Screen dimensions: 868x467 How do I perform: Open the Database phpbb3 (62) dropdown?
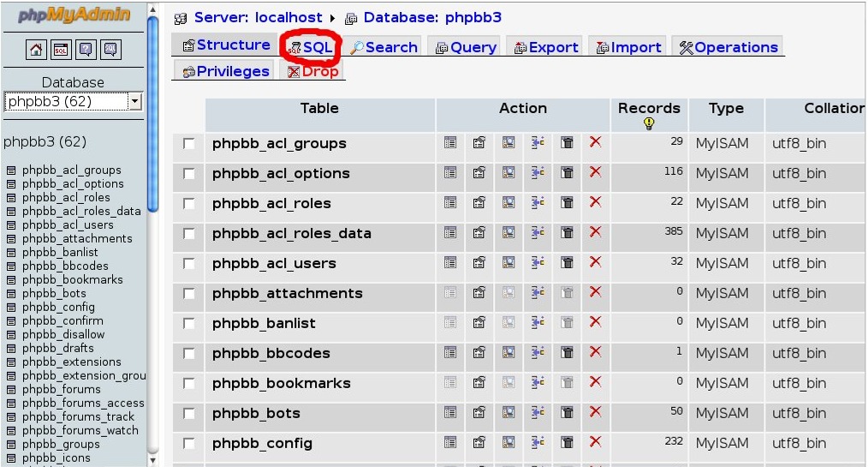coord(74,101)
